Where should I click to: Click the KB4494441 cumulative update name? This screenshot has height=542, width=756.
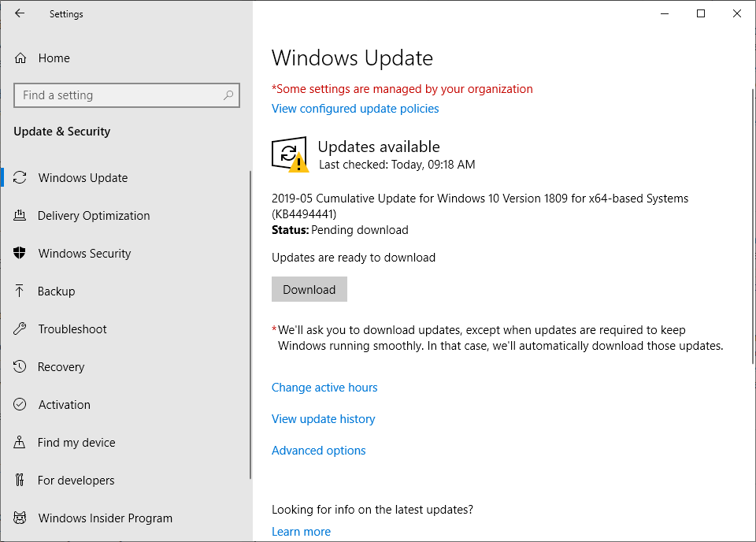[480, 206]
